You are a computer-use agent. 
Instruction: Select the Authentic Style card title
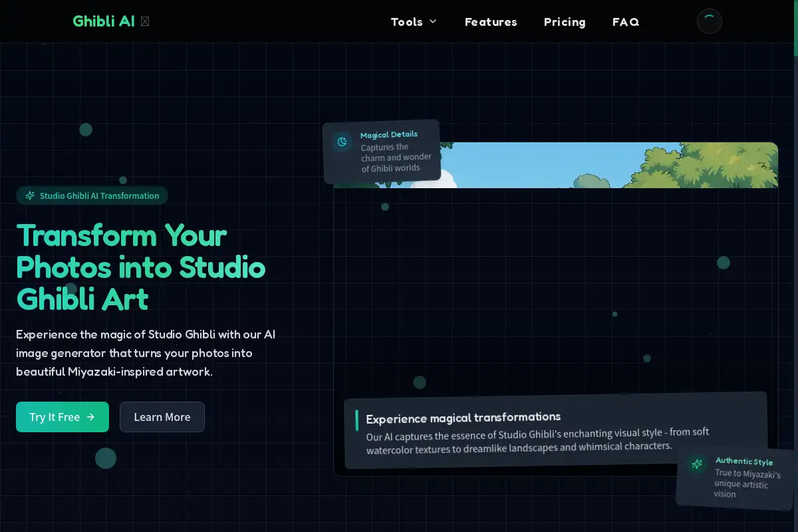coord(744,461)
